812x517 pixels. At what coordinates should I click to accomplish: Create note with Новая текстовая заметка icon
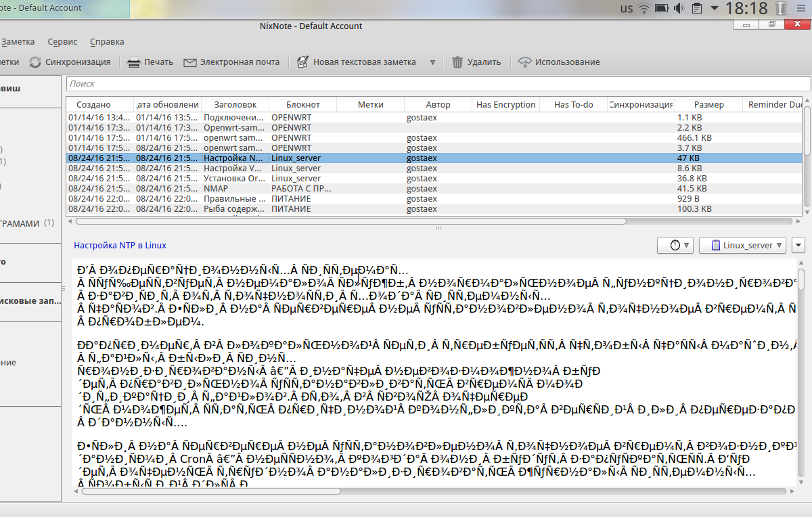click(303, 62)
